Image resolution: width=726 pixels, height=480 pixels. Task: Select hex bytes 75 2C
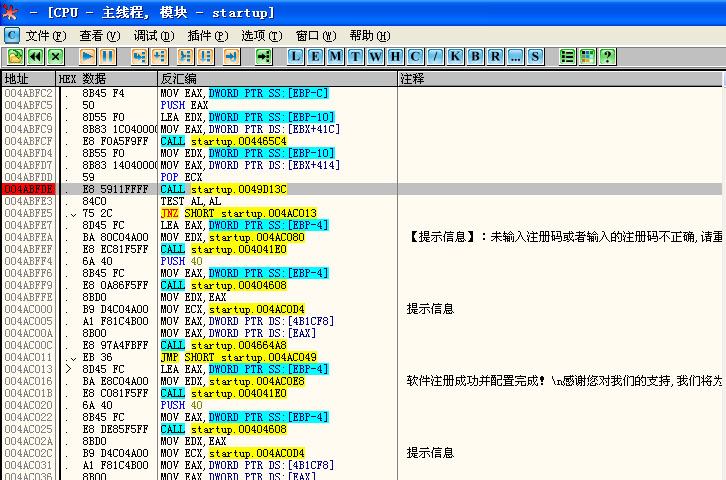click(97, 213)
